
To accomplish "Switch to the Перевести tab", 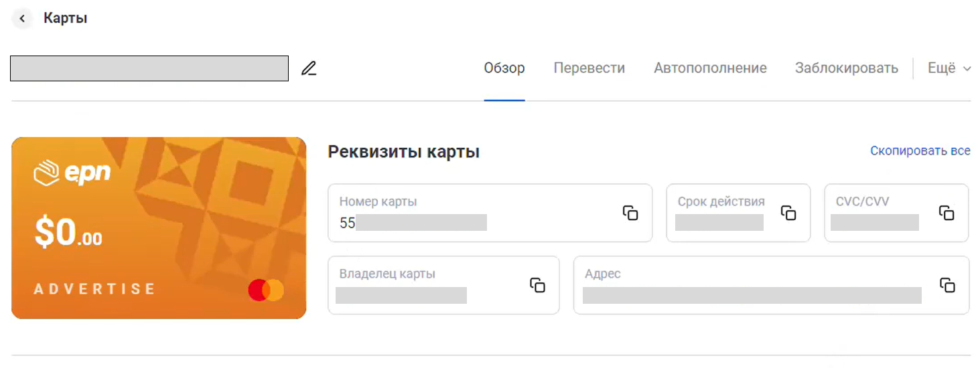I will pos(589,68).
